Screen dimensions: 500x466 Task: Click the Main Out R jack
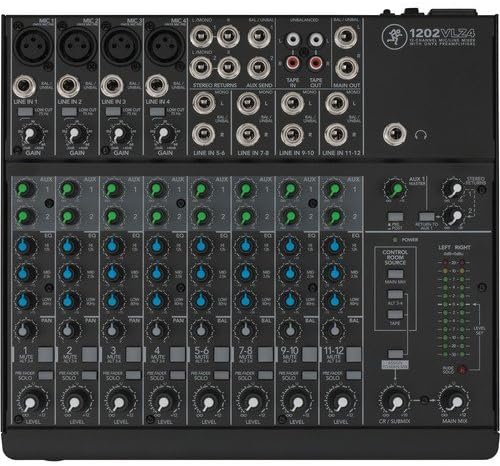point(346,68)
